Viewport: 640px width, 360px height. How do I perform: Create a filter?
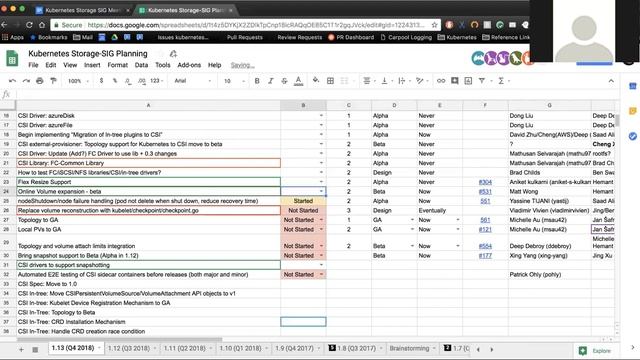click(482, 81)
